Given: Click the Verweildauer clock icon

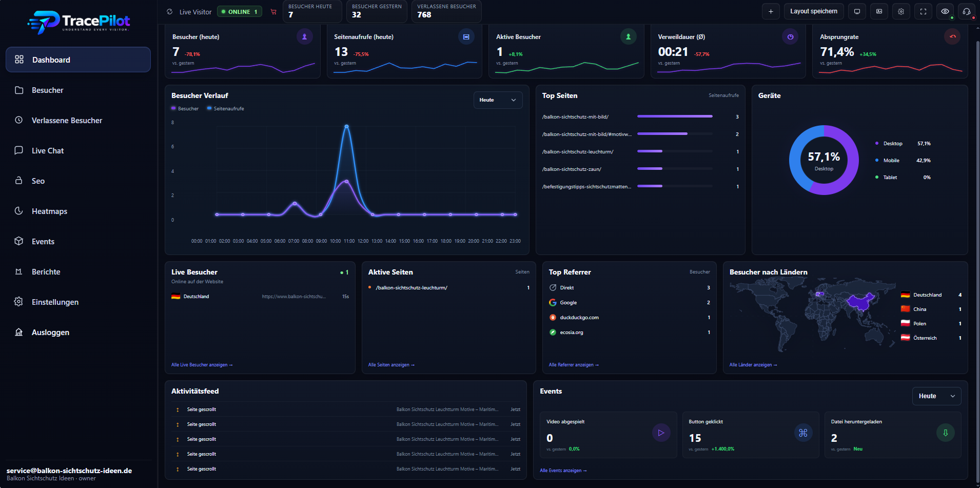Looking at the screenshot, I should pyautogui.click(x=790, y=36).
